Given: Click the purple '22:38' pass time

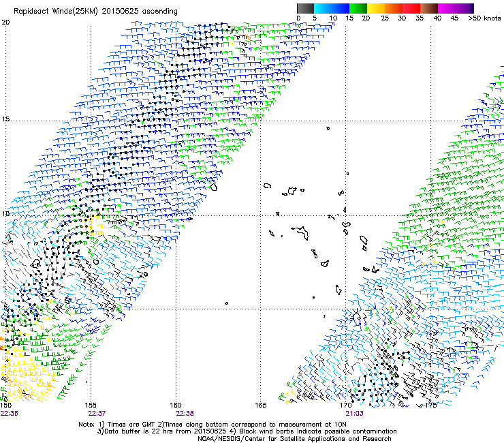Looking at the screenshot, I should pos(185,414).
